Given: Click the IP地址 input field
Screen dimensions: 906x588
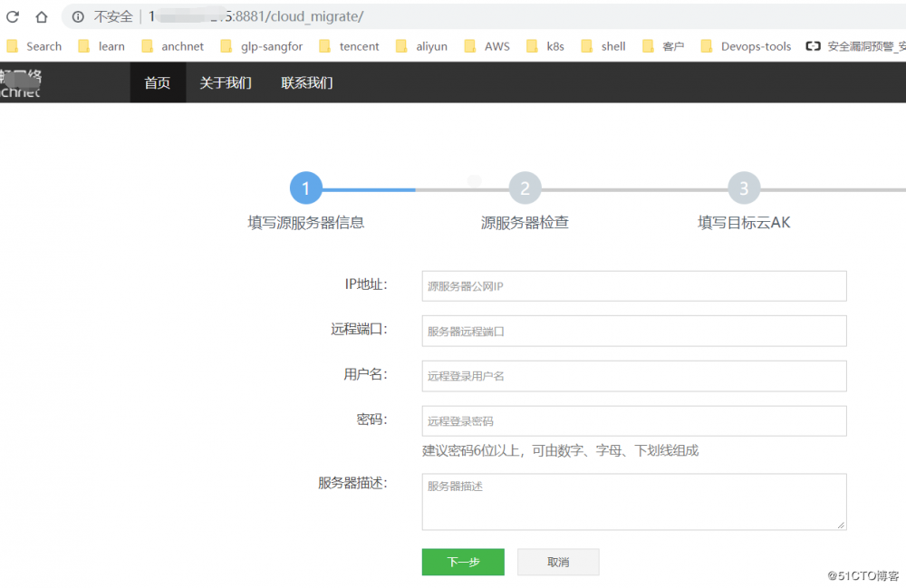Looking at the screenshot, I should point(633,285).
